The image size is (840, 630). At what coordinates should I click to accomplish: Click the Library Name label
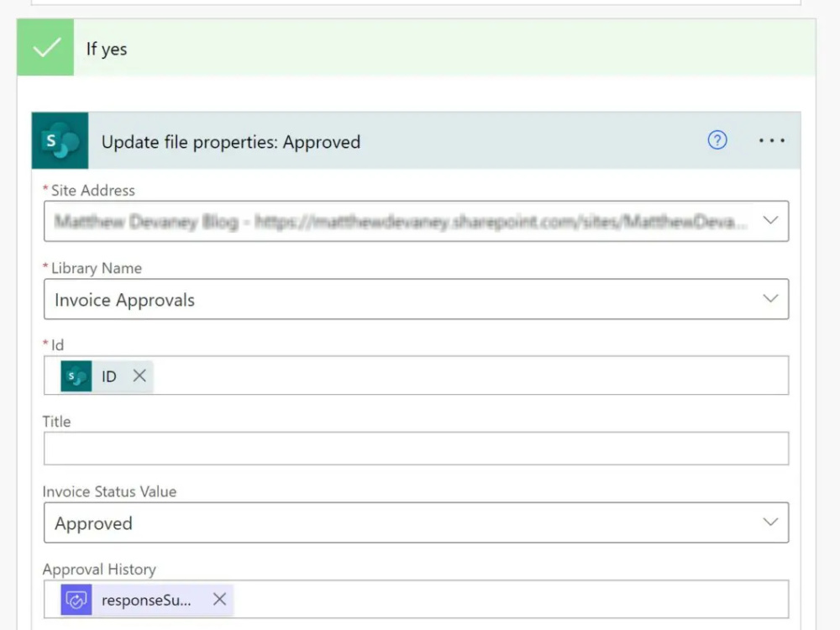click(x=97, y=268)
